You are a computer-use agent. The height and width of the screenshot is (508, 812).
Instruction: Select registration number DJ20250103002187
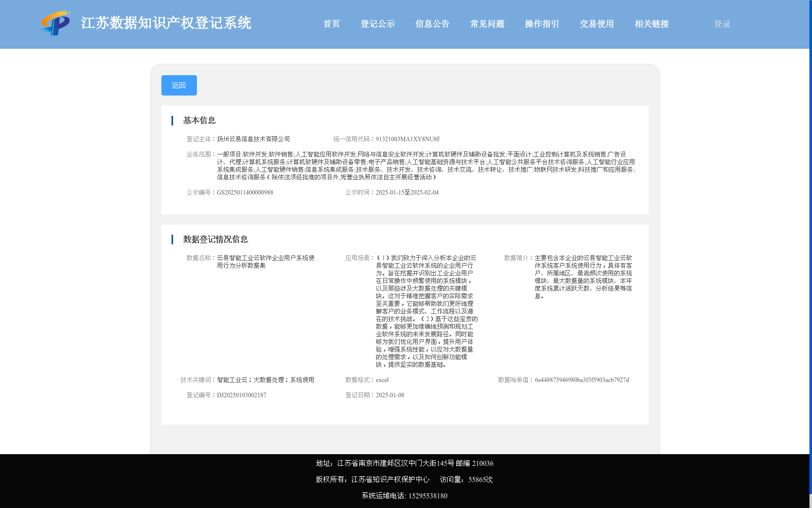pos(242,395)
